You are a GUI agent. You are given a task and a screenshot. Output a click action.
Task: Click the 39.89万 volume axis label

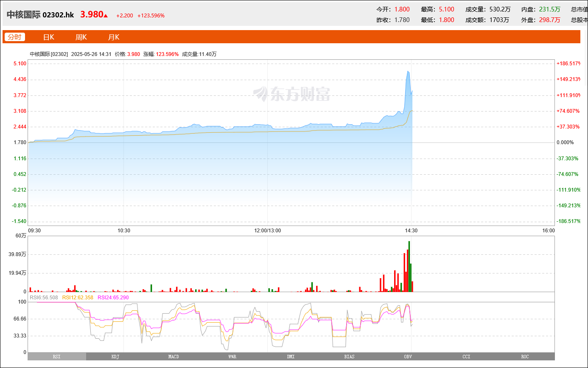(17, 254)
